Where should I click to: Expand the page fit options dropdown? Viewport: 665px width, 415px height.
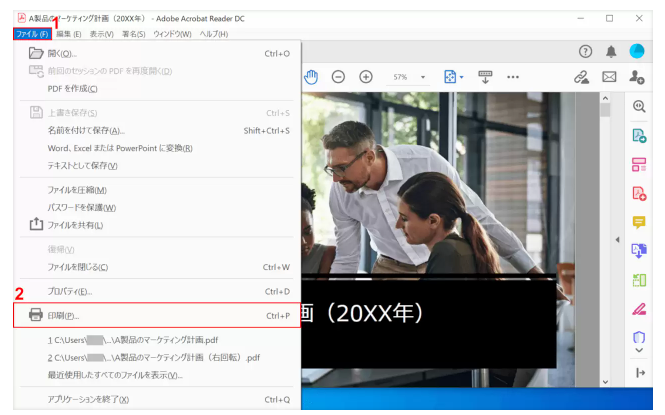click(453, 77)
